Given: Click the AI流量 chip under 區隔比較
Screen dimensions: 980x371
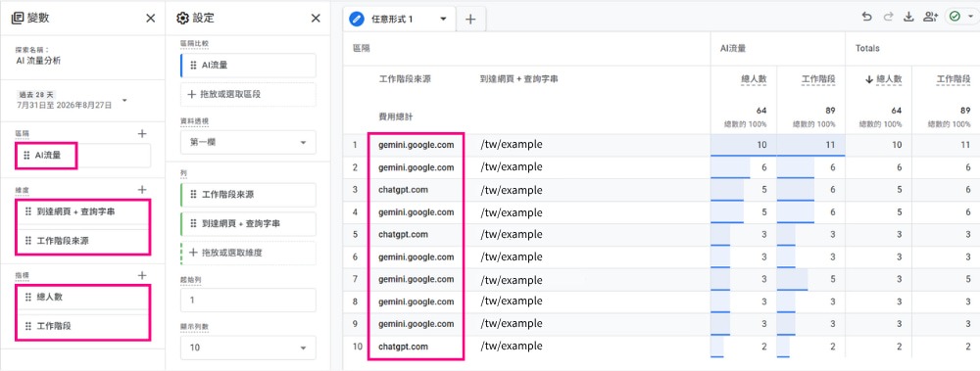Looking at the screenshot, I should point(248,65).
